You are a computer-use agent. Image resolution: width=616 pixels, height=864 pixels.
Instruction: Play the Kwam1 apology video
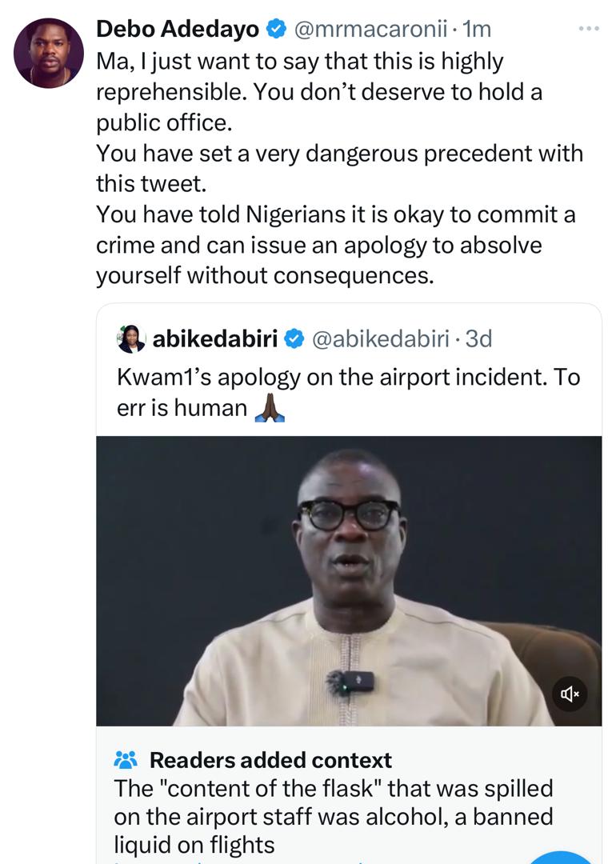tap(349, 580)
